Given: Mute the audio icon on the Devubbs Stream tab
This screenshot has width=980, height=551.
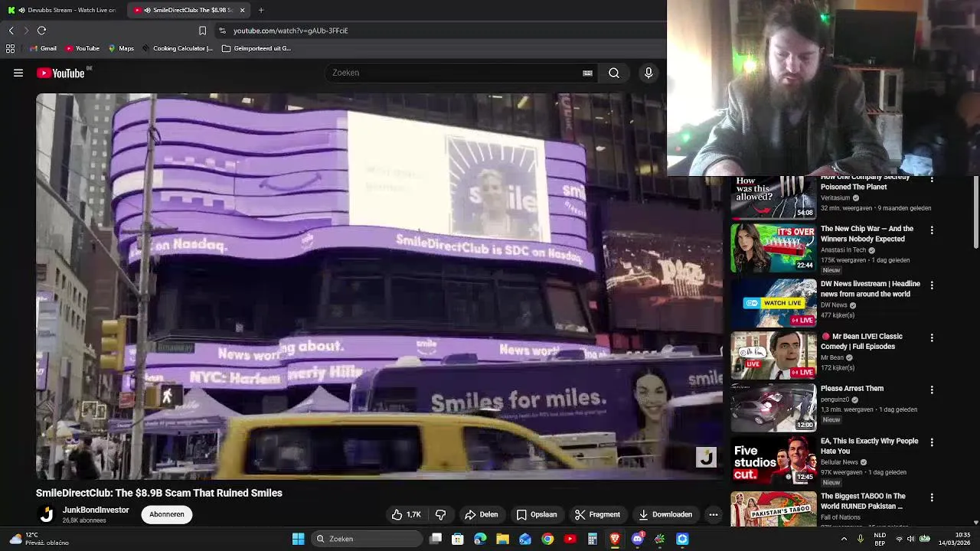Looking at the screenshot, I should click(x=21, y=10).
